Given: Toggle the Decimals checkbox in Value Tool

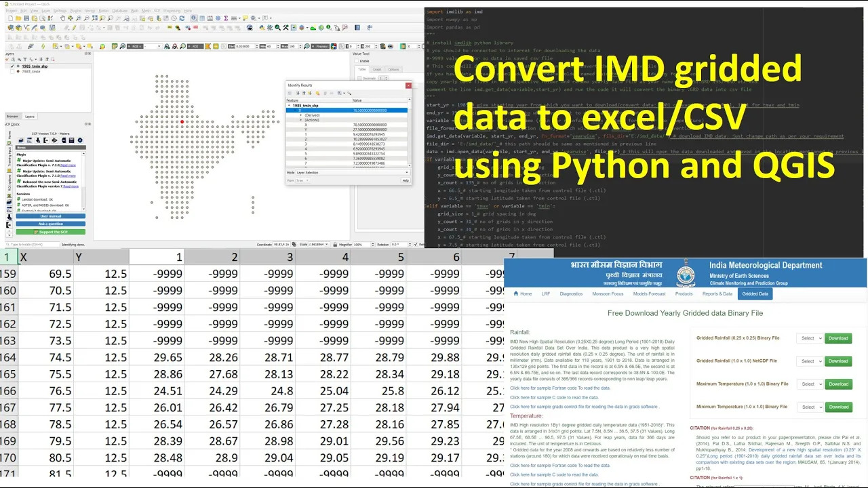Looking at the screenshot, I should tap(360, 78).
